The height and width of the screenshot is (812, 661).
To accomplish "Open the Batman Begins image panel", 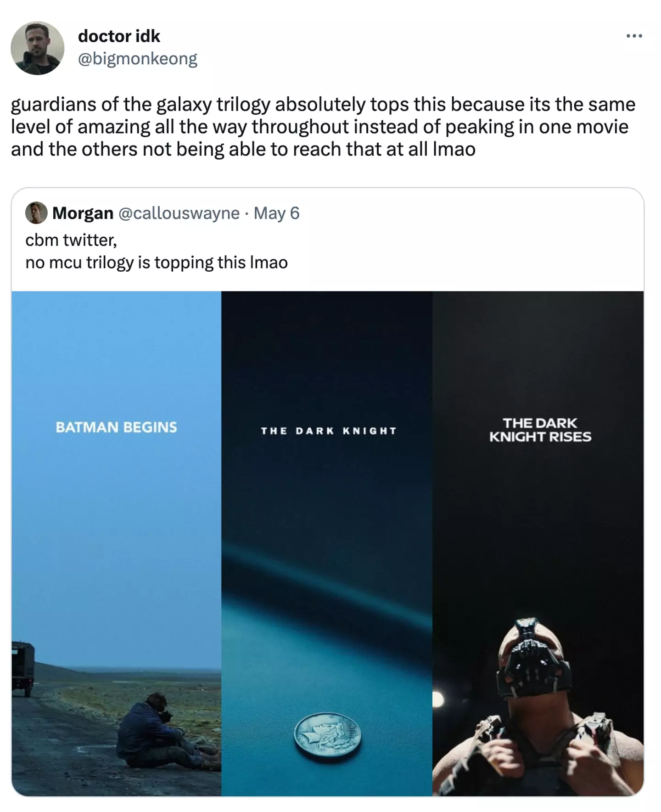I will click(x=117, y=528).
